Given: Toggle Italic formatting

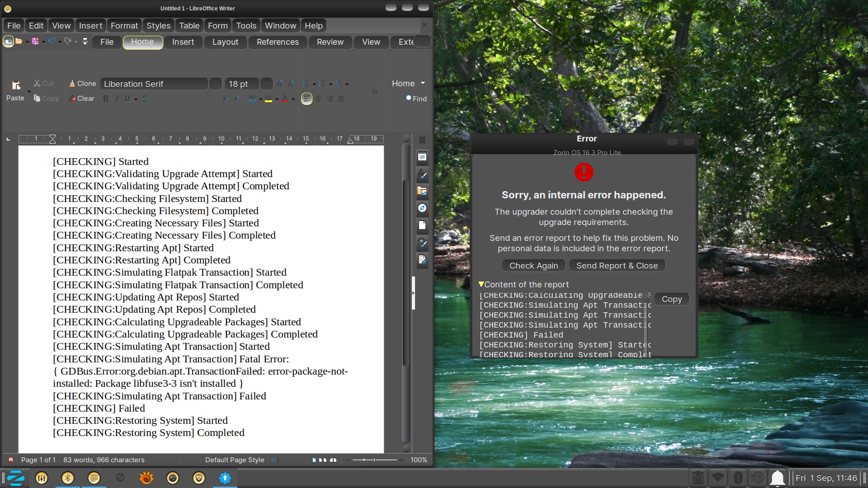Looking at the screenshot, I should coord(117,99).
